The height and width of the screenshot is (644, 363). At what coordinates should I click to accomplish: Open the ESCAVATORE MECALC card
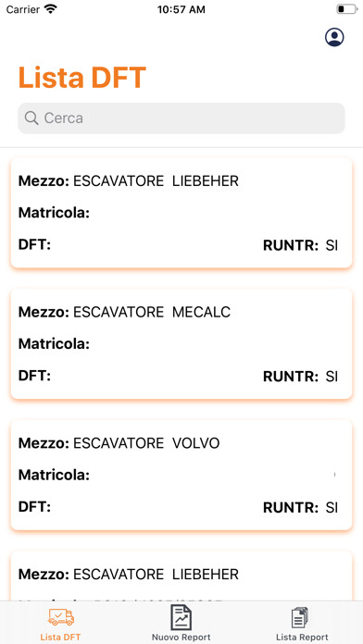coord(181,344)
